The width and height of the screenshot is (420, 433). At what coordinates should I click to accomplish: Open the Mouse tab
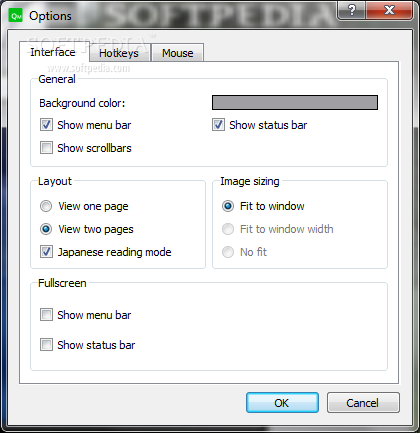tap(177, 53)
